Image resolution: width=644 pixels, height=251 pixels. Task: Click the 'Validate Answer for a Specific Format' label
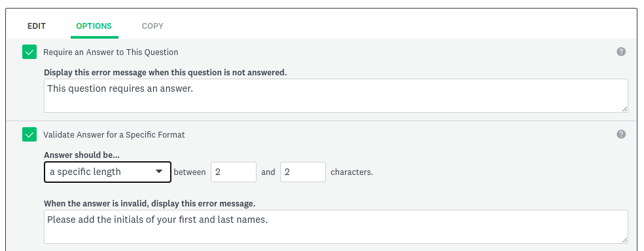tap(114, 134)
